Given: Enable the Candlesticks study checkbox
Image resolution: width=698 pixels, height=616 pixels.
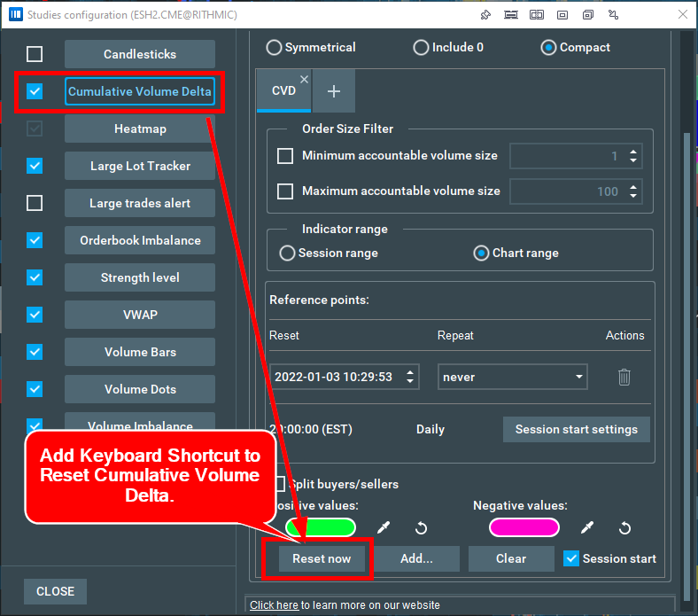Looking at the screenshot, I should click(35, 54).
